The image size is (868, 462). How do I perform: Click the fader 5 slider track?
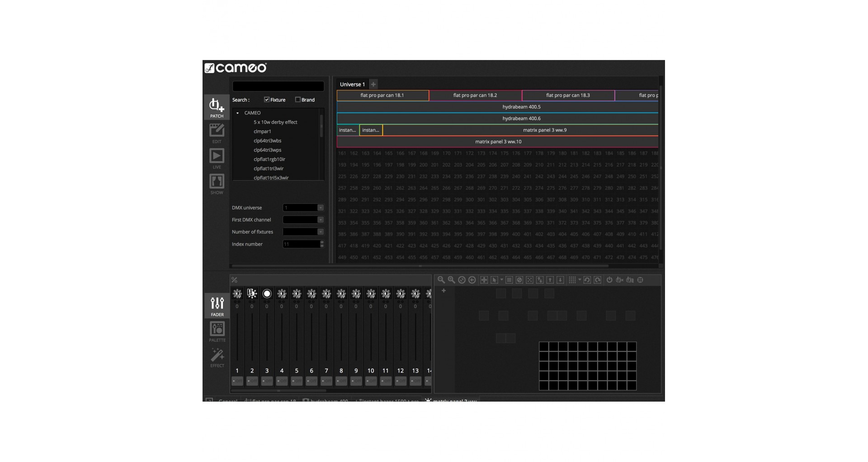coord(297,339)
